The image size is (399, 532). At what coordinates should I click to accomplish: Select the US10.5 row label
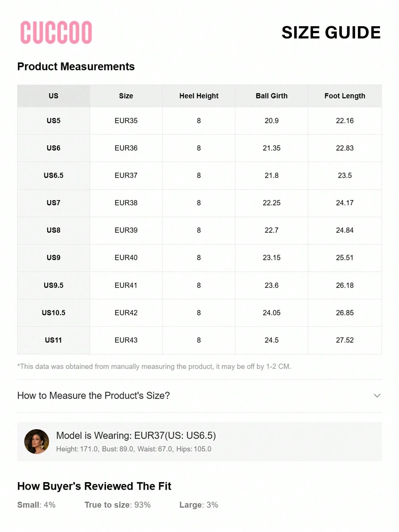54,313
